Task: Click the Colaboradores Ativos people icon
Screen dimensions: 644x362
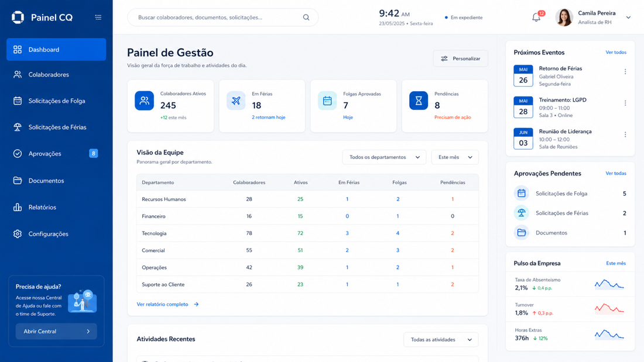Action: click(x=144, y=101)
